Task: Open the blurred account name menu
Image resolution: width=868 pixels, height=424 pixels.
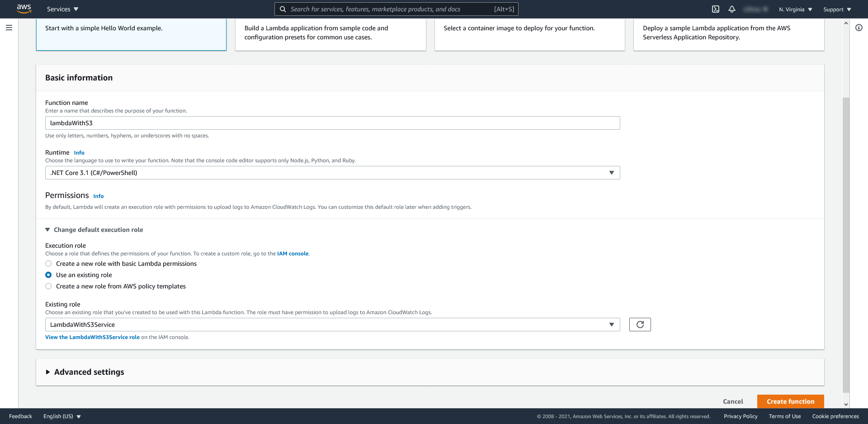Action: coord(756,9)
